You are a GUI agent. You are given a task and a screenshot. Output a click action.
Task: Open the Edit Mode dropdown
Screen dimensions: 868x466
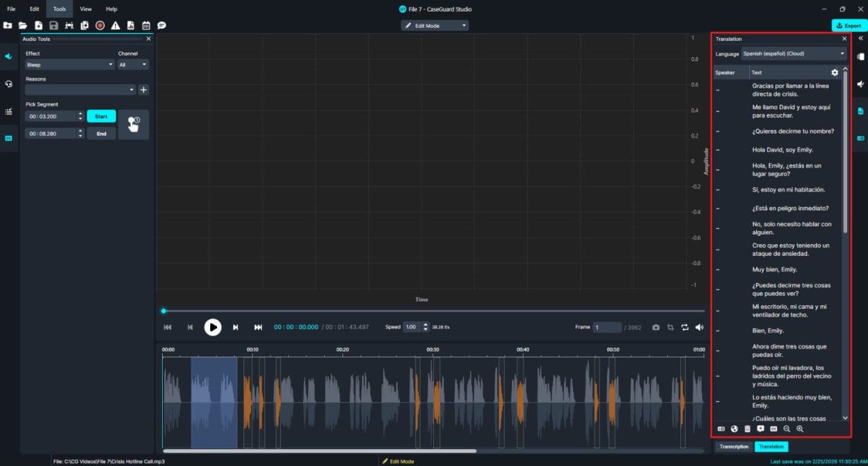[435, 26]
